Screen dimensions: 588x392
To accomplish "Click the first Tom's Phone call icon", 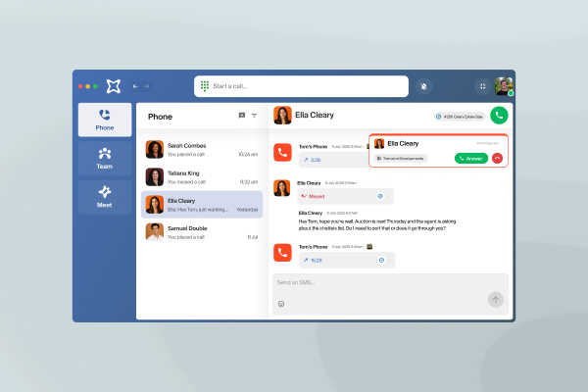I will tap(283, 152).
